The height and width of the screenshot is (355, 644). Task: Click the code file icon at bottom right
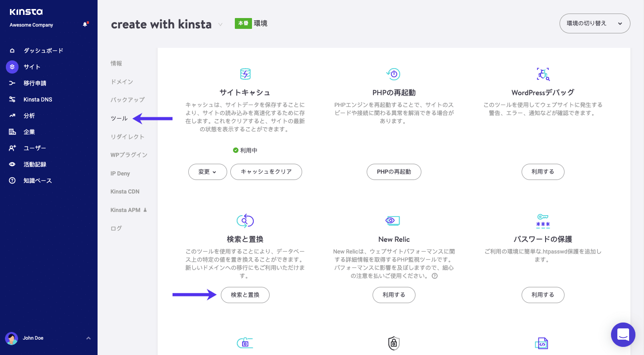(542, 343)
